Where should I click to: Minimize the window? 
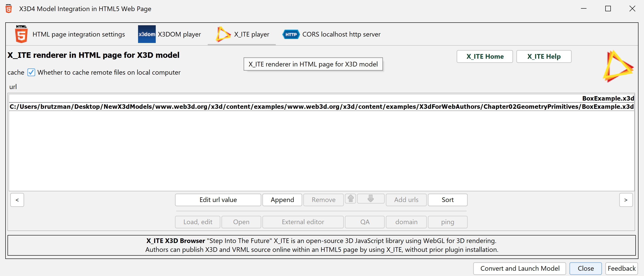click(584, 8)
